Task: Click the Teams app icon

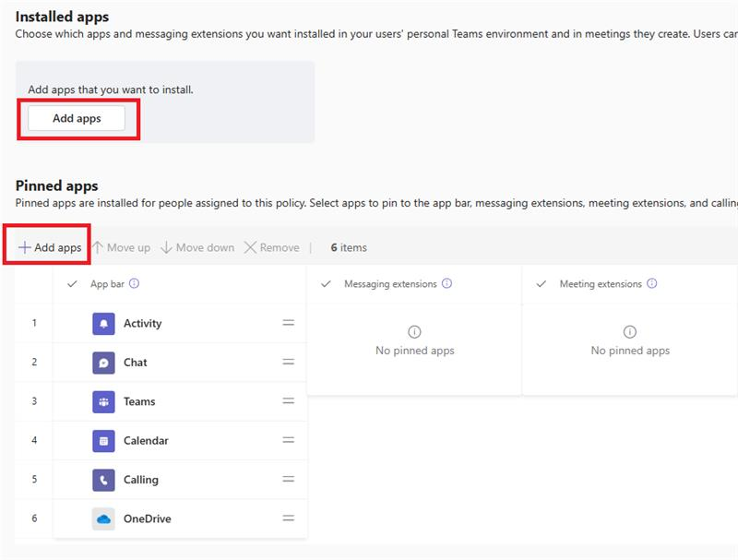Action: (103, 401)
